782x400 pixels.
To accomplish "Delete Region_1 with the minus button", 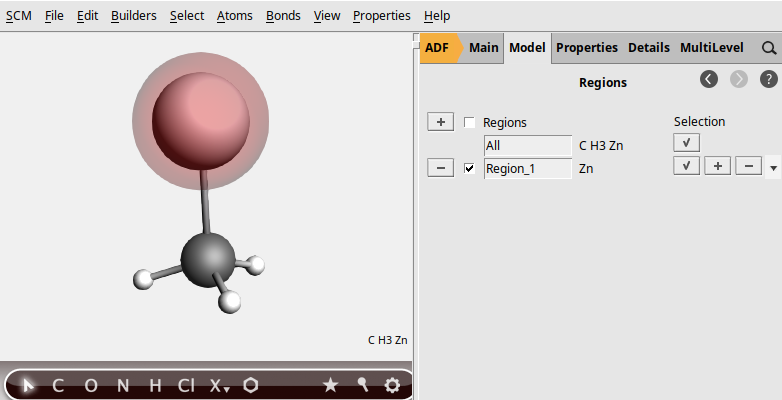I will tap(440, 168).
